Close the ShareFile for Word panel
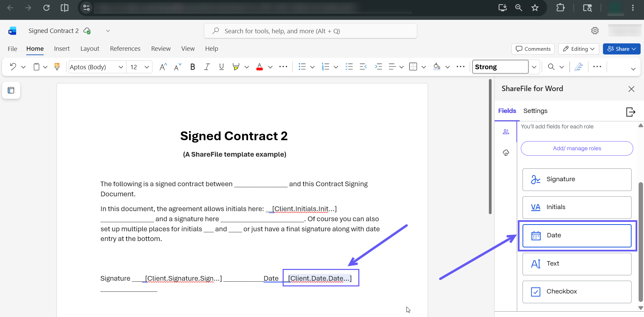This screenshot has height=317, width=644. pos(631,89)
